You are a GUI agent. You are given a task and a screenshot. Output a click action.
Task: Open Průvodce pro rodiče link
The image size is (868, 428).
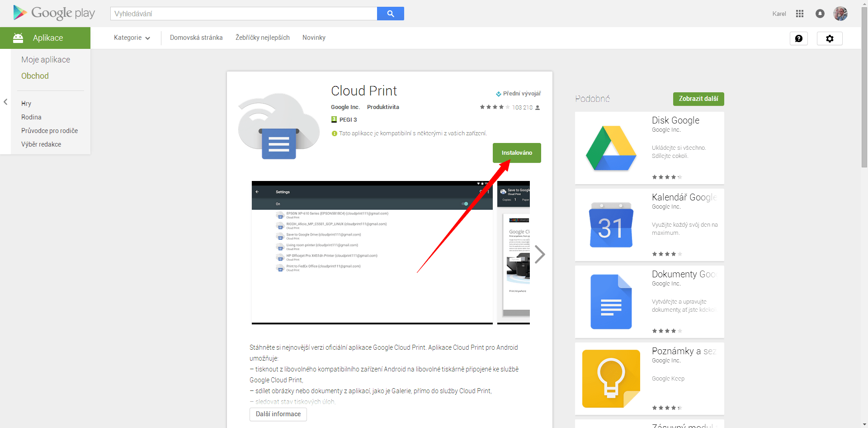49,131
